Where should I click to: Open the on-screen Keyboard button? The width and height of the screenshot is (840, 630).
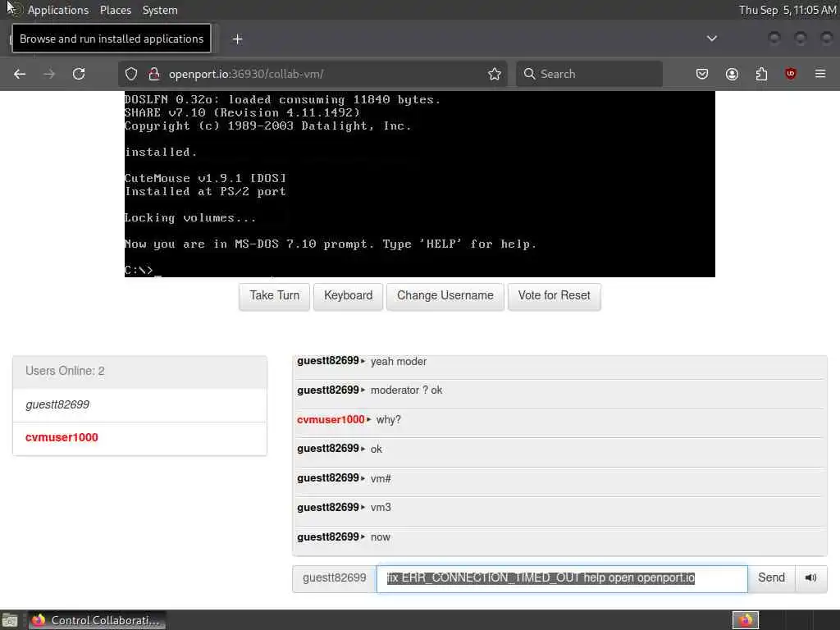[x=348, y=296]
